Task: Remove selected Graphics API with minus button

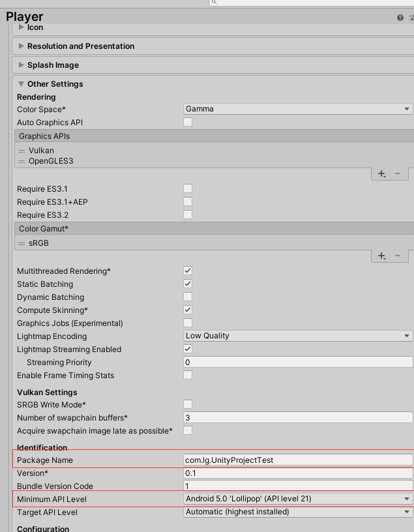Action: pyautogui.click(x=398, y=173)
